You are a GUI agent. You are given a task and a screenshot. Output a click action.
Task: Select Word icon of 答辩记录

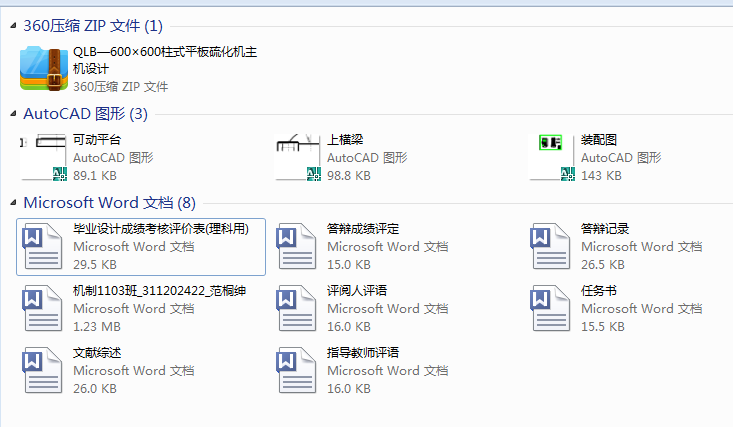click(x=550, y=246)
